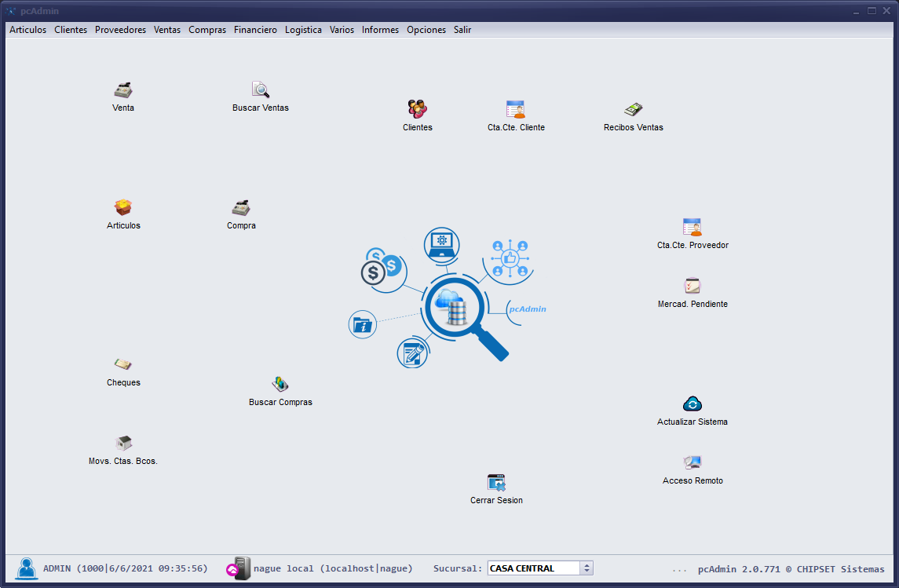This screenshot has width=899, height=588.
Task: Open Mercad. Pendiente checklist icon
Action: tap(692, 287)
